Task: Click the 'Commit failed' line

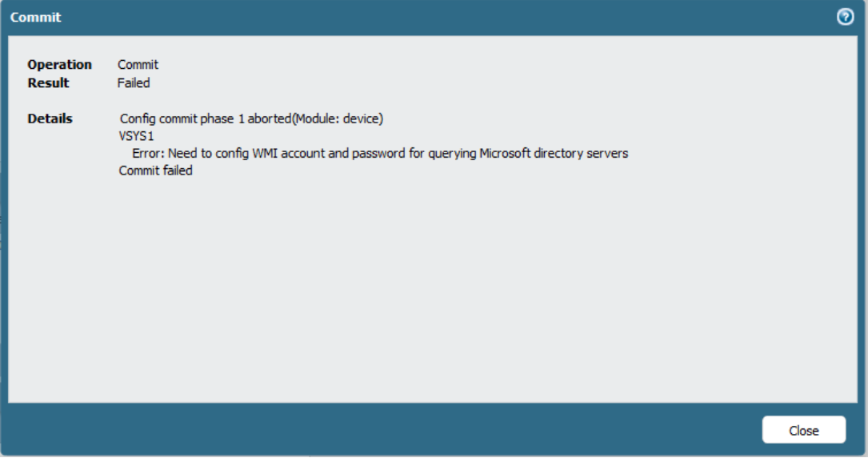Action: point(156,171)
